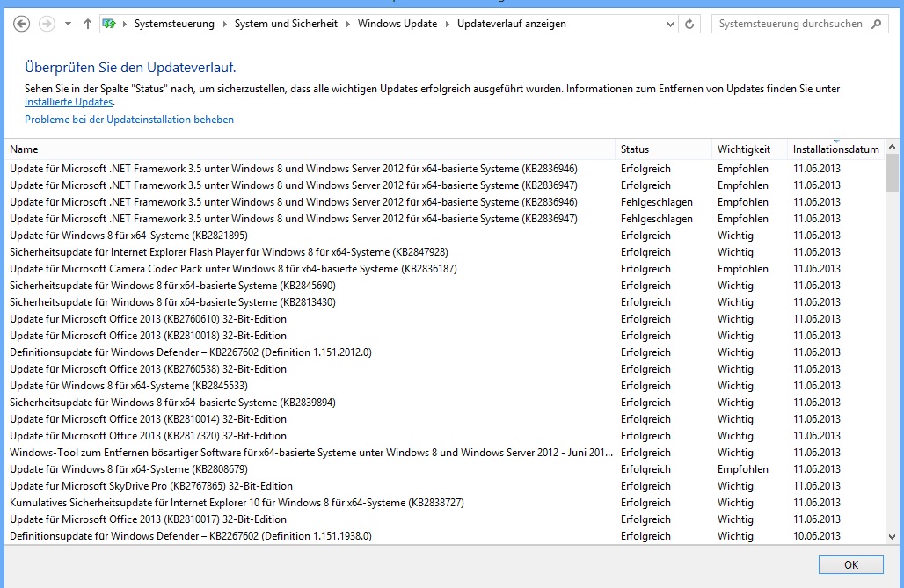Click the Control Panel icon in address bar
This screenshot has width=904, height=588.
pyautogui.click(x=108, y=24)
